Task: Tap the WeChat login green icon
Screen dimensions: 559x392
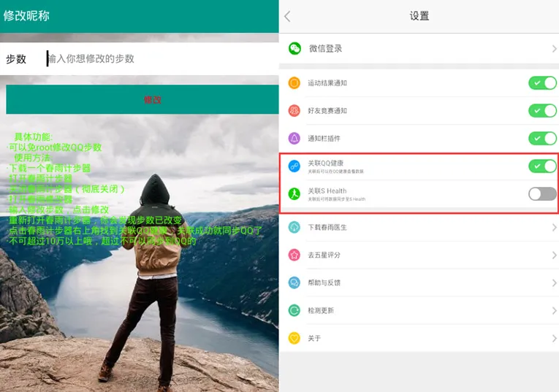Action: 294,48
